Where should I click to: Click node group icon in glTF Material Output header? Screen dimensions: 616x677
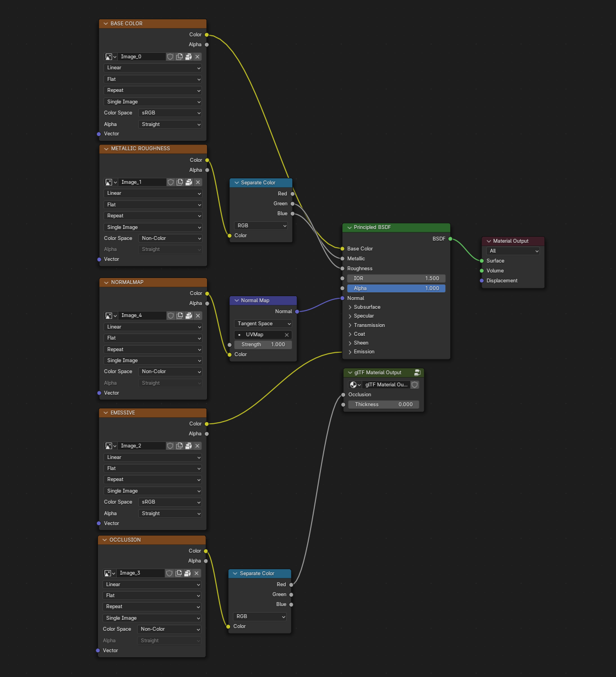click(417, 373)
